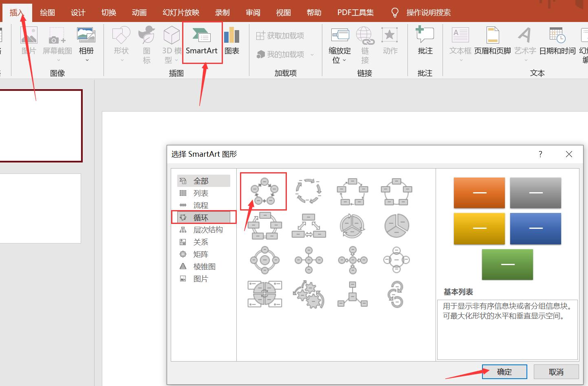Screen dimensions: 588x386
Task: Insert a chart using the 图表 icon
Action: [231, 41]
